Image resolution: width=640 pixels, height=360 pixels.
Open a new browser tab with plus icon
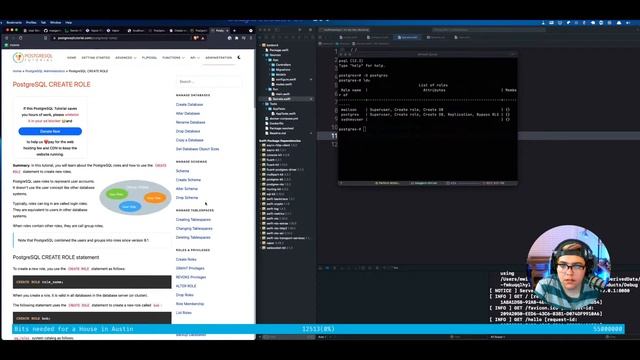[x=234, y=31]
